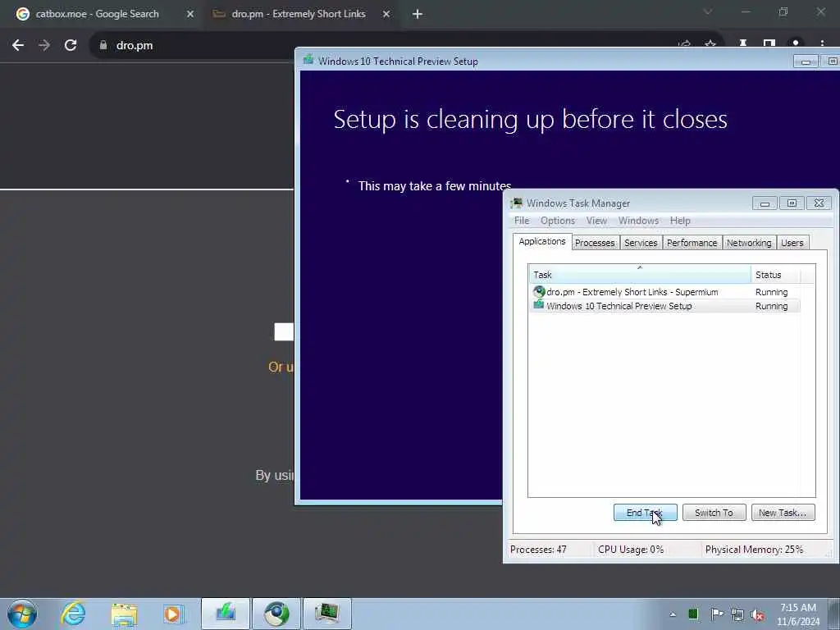Launch Internet Explorer from the taskbar
The height and width of the screenshot is (630, 840).
pyautogui.click(x=73, y=614)
